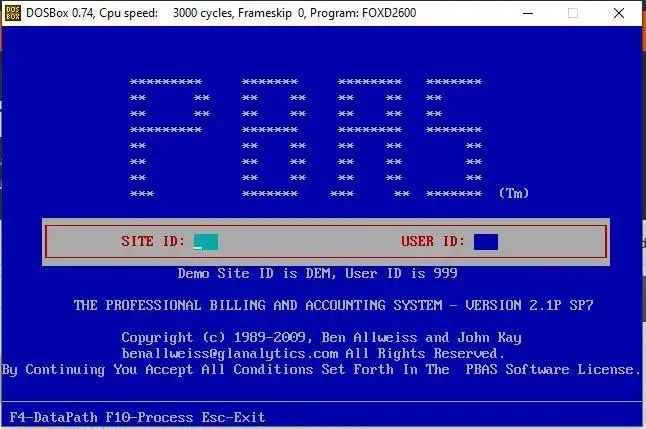This screenshot has width=646, height=429.
Task: Select the F4-DataPath option in the status bar
Action: (x=54, y=417)
